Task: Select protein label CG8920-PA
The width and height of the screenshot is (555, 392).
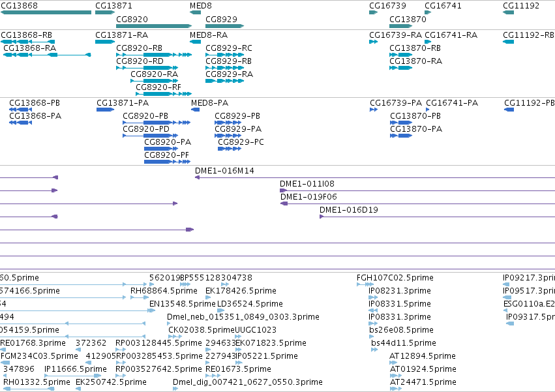Action: point(168,142)
